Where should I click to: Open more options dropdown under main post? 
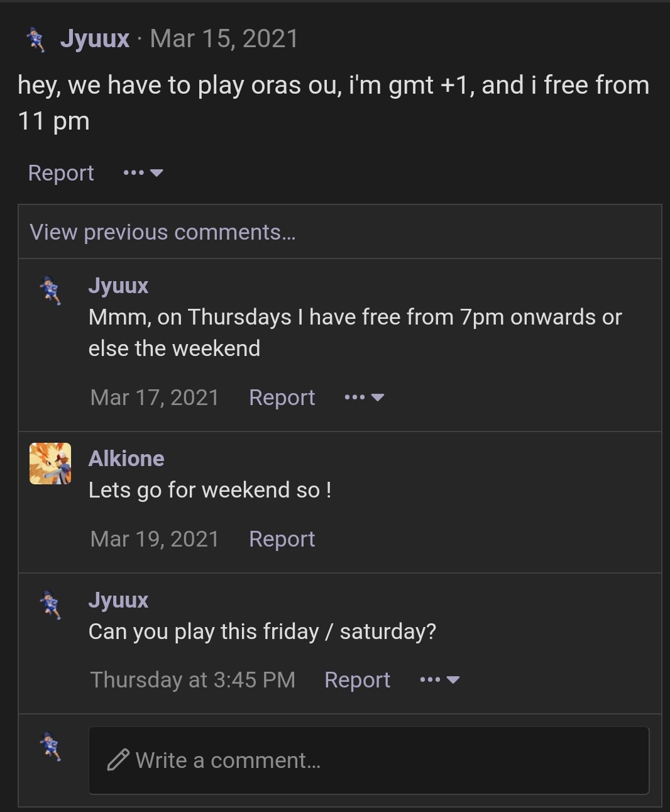(143, 173)
